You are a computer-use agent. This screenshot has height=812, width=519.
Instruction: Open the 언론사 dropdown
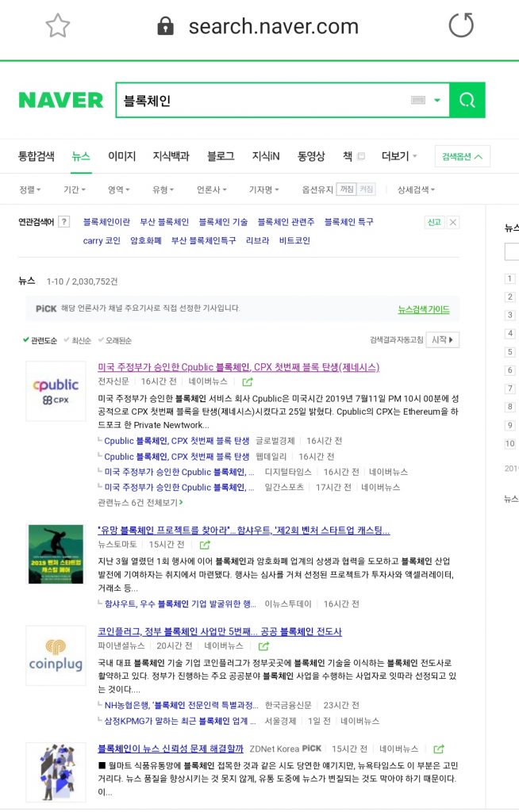212,190
